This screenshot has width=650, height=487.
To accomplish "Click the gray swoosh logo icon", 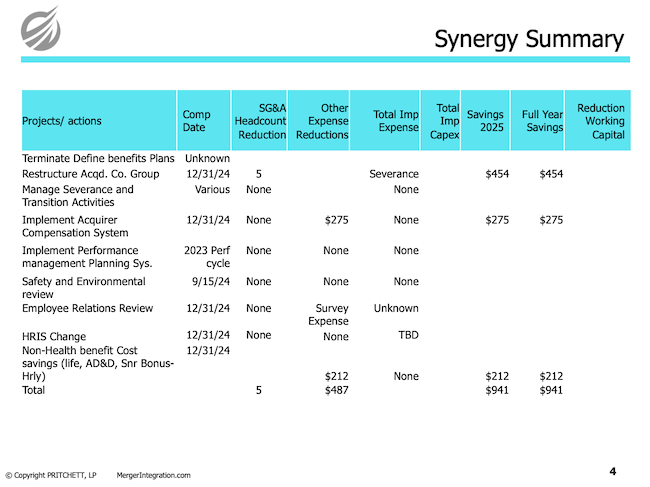I will [x=40, y=29].
